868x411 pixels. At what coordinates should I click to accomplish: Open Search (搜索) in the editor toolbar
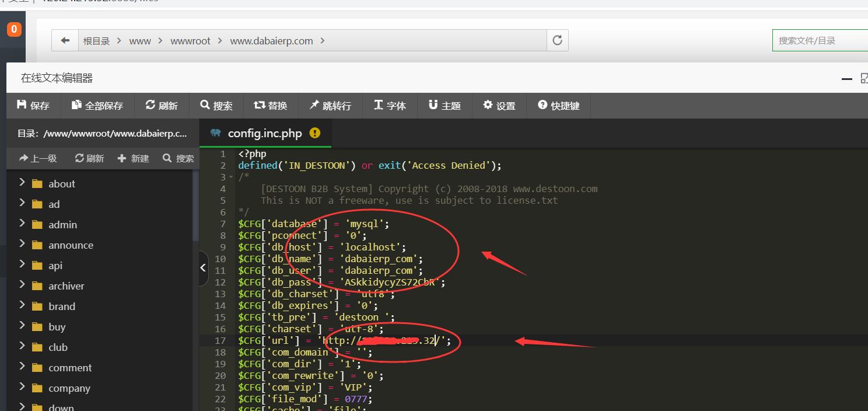click(x=216, y=106)
